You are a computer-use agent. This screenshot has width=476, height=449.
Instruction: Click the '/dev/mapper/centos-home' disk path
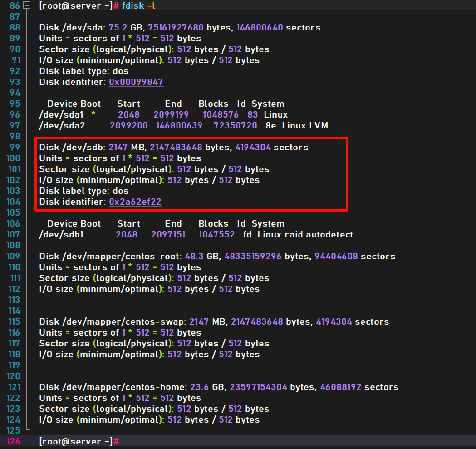click(x=124, y=387)
